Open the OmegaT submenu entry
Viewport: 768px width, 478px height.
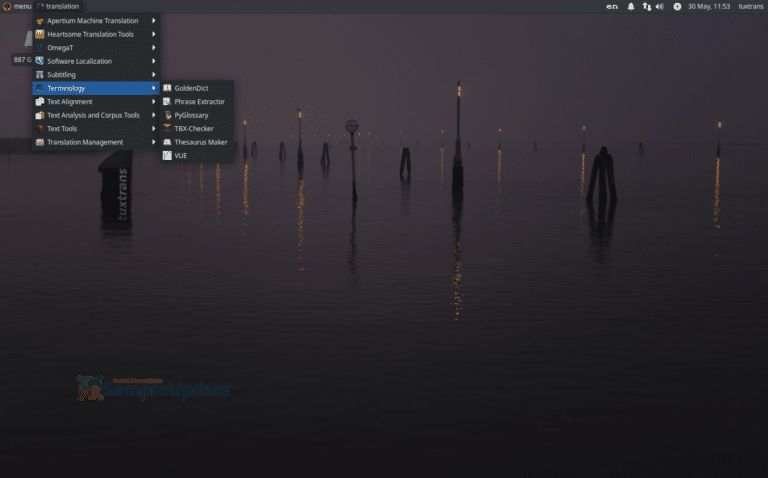coord(96,48)
